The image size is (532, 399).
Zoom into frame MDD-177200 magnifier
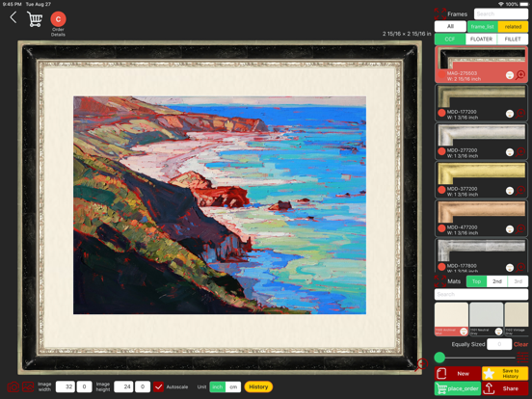coord(520,114)
